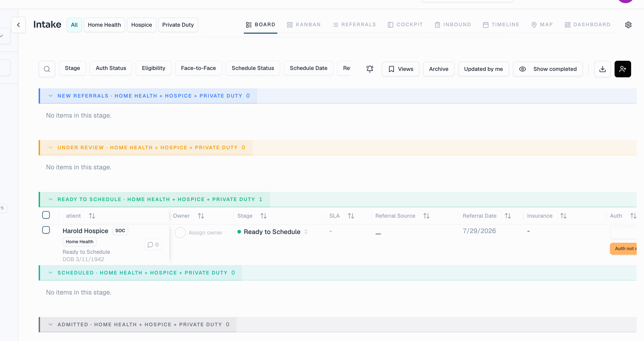Viewport: 644px width, 341px height.
Task: Click the 7/29/2026 referral date cell
Action: [x=479, y=231]
